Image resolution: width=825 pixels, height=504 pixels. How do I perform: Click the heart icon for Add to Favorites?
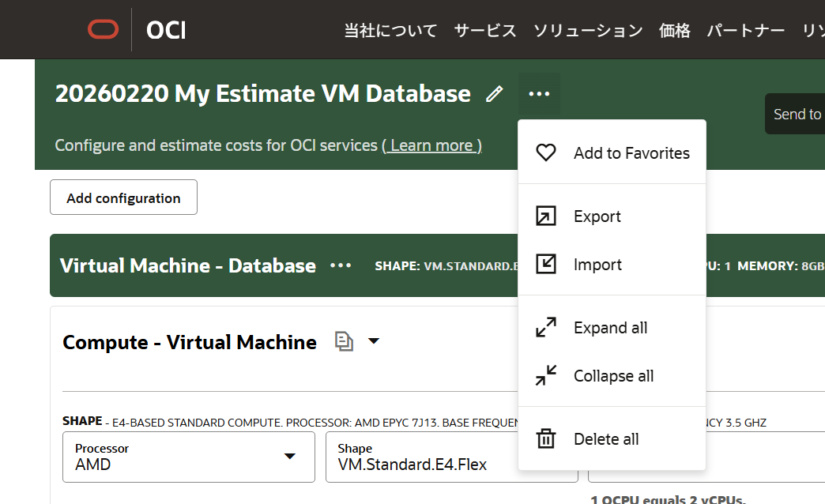[545, 152]
